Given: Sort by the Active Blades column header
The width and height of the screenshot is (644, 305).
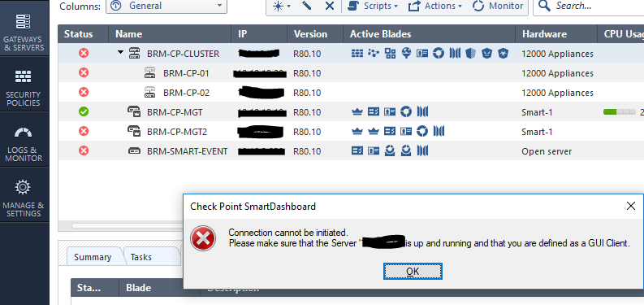Looking at the screenshot, I should [x=430, y=34].
